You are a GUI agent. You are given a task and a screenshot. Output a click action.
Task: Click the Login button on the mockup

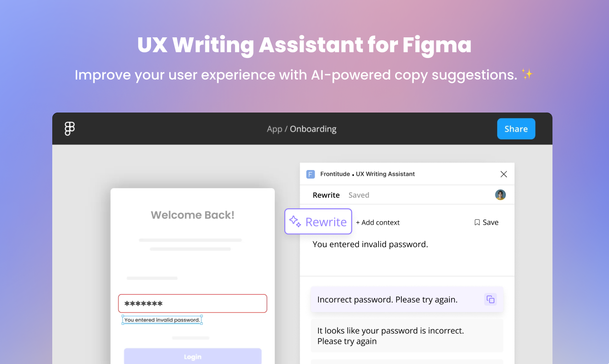coord(192,356)
